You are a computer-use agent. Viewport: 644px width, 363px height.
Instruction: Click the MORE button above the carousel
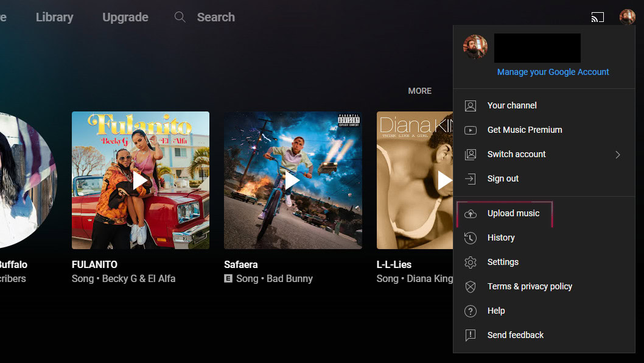pyautogui.click(x=420, y=91)
